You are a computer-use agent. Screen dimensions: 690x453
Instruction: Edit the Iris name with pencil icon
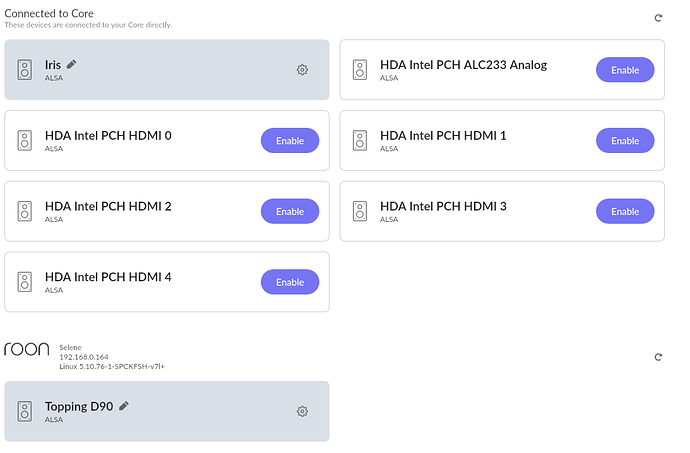coord(72,64)
